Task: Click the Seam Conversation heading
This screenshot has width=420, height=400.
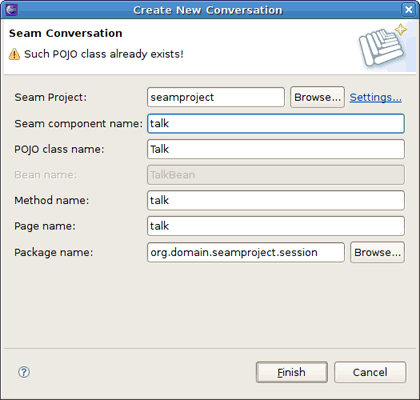Action: 66,33
